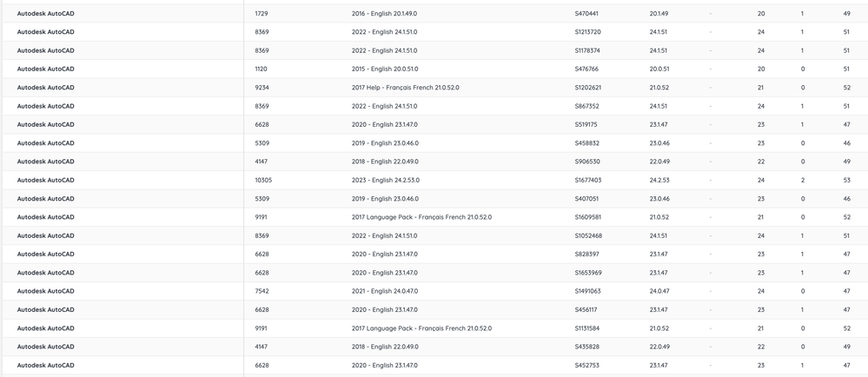Click 2023 - English 24.2.53.0 version cell
Viewport: 868px width, 377px height.
click(x=385, y=181)
